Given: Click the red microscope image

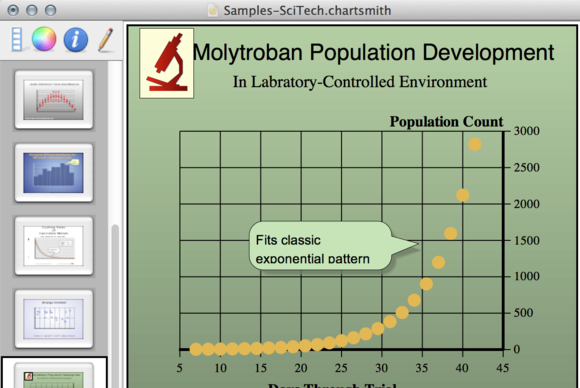Looking at the screenshot, I should pos(166,63).
